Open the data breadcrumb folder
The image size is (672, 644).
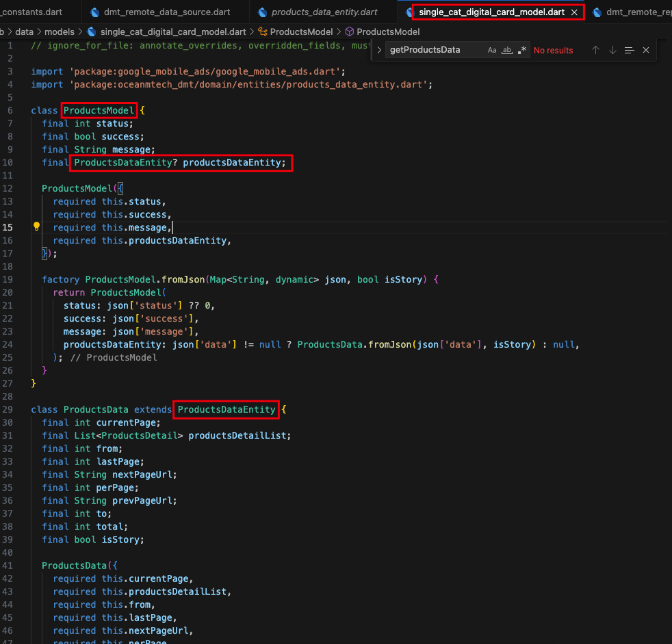pos(24,31)
